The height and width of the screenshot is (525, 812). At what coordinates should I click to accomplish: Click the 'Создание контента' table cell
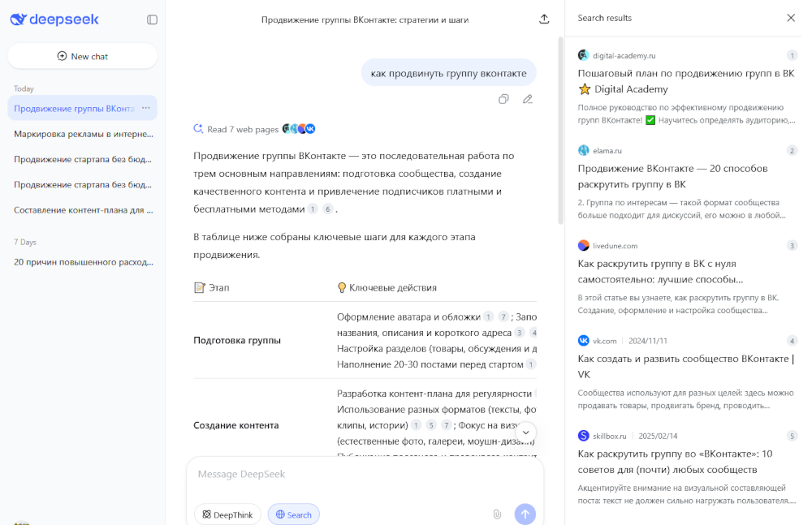[236, 425]
